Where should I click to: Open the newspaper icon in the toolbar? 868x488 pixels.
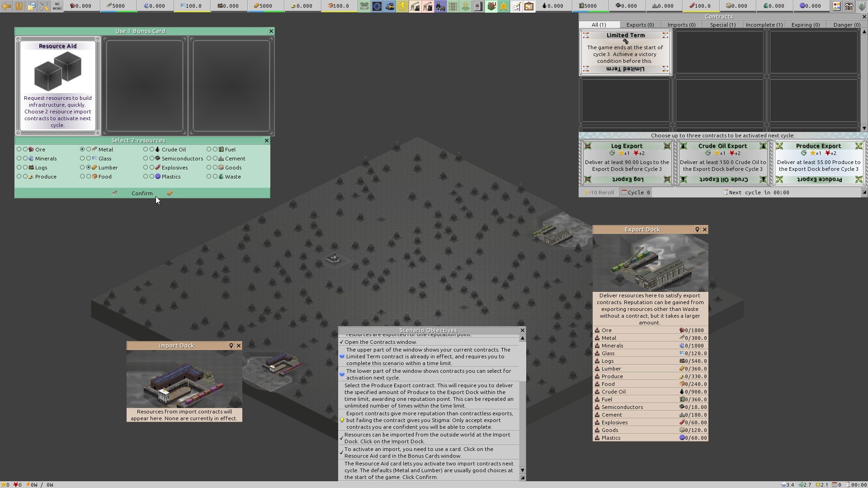click(478, 6)
